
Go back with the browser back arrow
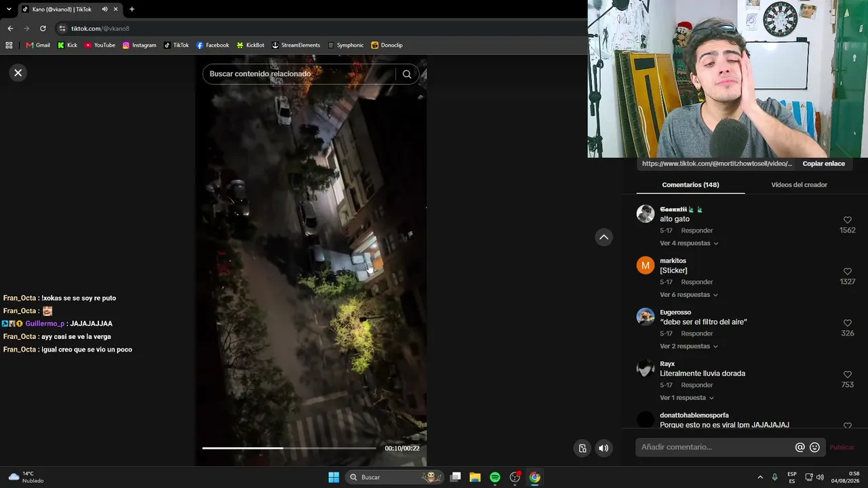pyautogui.click(x=10, y=28)
